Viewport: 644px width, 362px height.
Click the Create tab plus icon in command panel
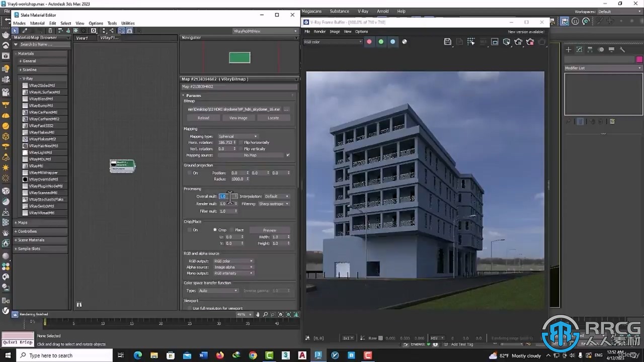[569, 49]
